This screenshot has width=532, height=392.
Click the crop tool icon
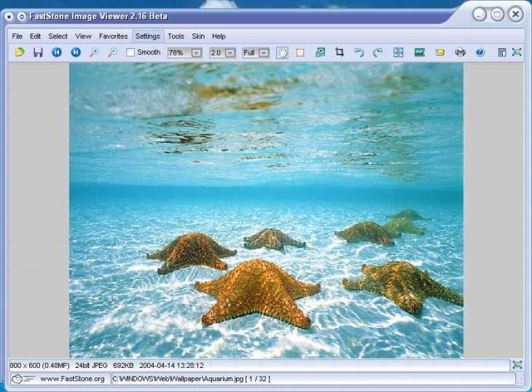point(340,52)
